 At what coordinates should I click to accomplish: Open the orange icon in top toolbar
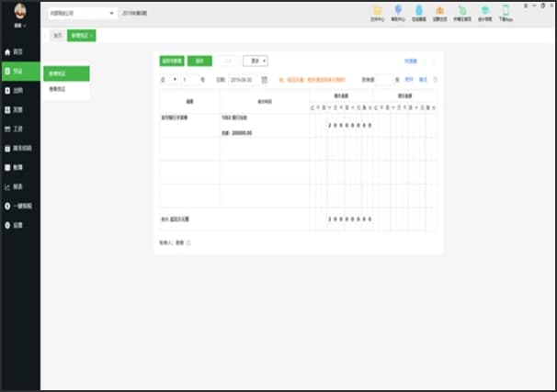coord(439,14)
